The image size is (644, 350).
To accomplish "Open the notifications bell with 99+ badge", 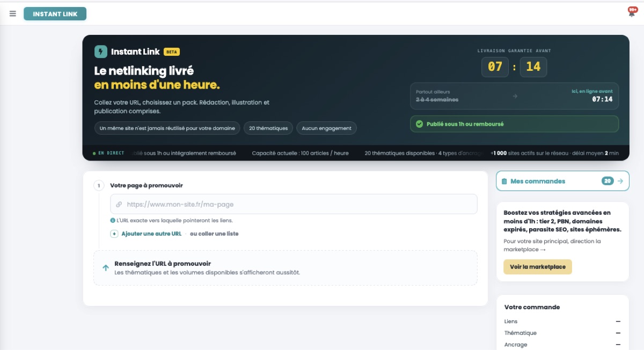I will tap(632, 12).
